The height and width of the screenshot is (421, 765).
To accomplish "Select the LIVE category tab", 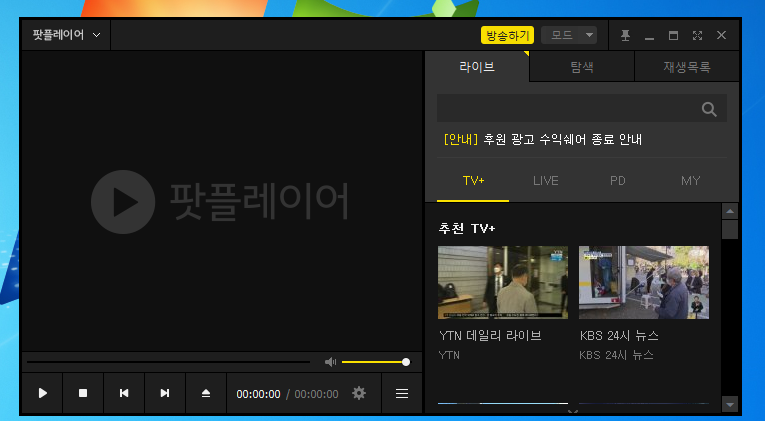I will (x=545, y=181).
